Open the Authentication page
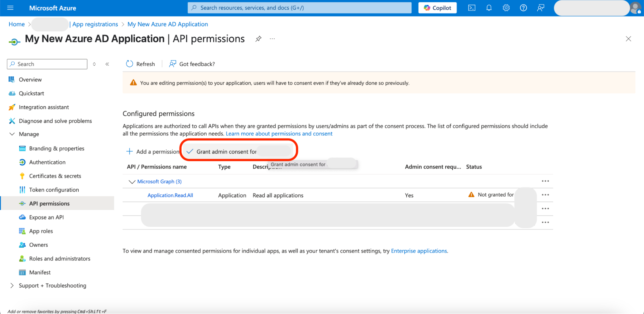 (x=47, y=162)
